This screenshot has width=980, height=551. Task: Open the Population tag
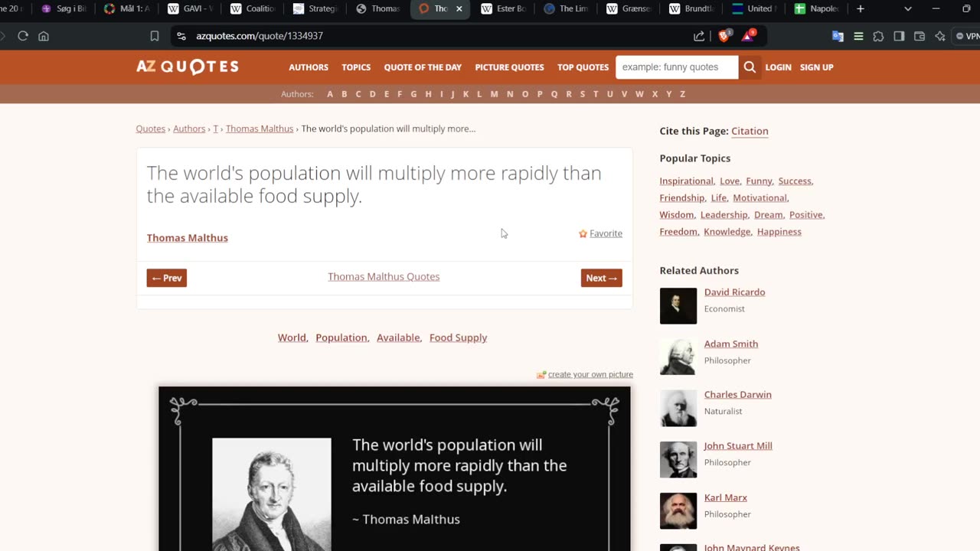[x=341, y=337]
